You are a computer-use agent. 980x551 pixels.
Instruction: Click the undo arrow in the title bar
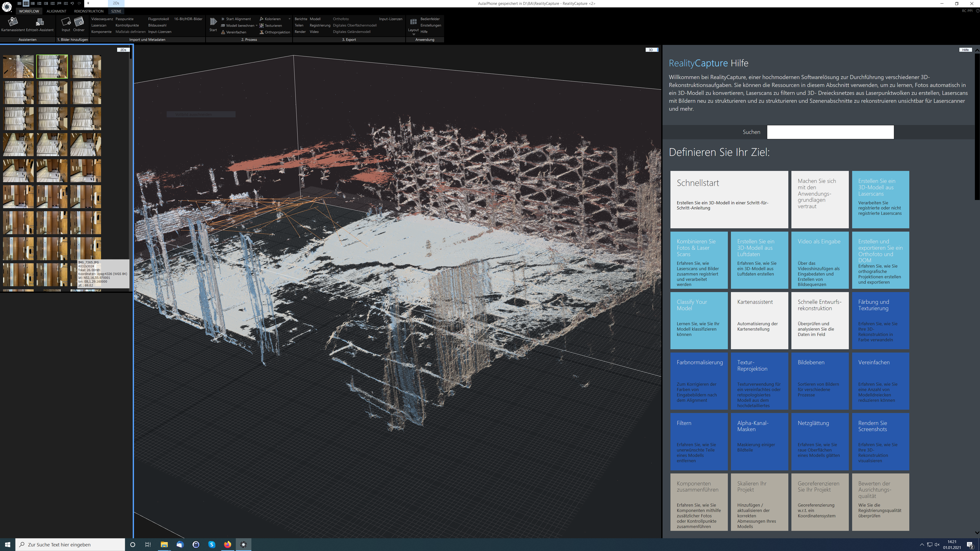[x=72, y=3]
